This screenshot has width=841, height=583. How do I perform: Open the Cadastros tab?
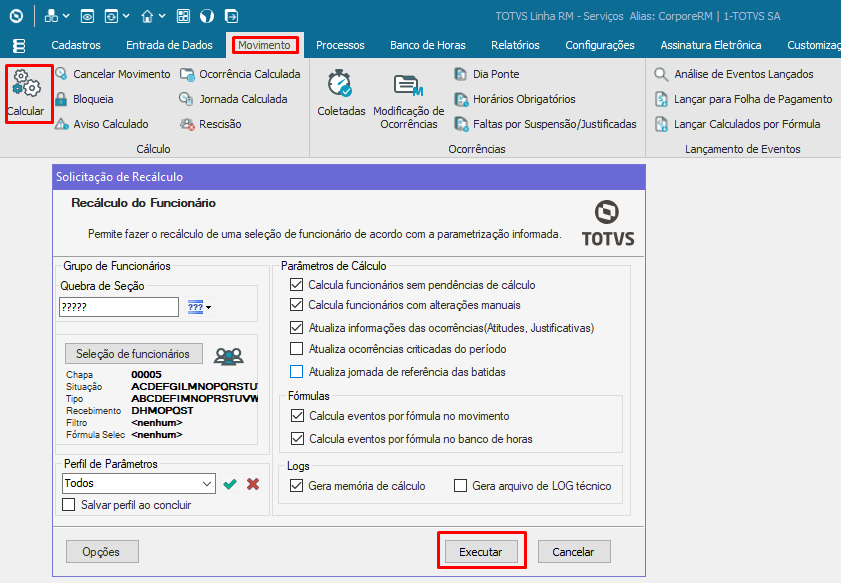pyautogui.click(x=76, y=45)
